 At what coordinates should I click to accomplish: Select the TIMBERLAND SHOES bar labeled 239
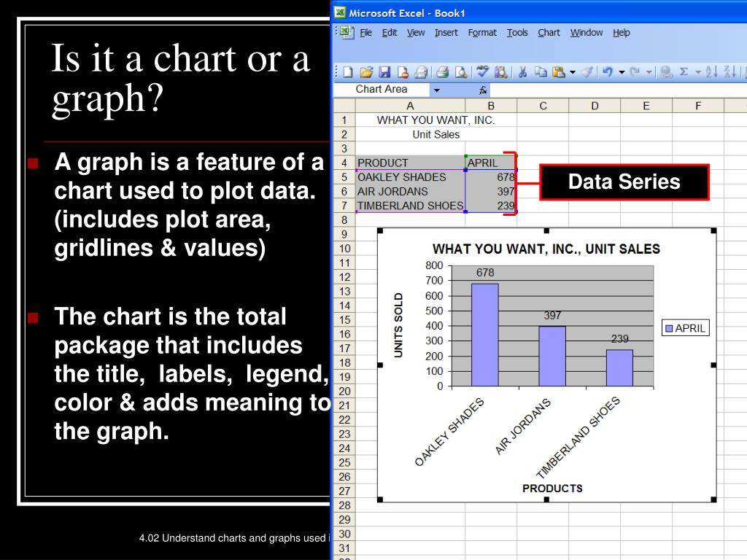[619, 368]
